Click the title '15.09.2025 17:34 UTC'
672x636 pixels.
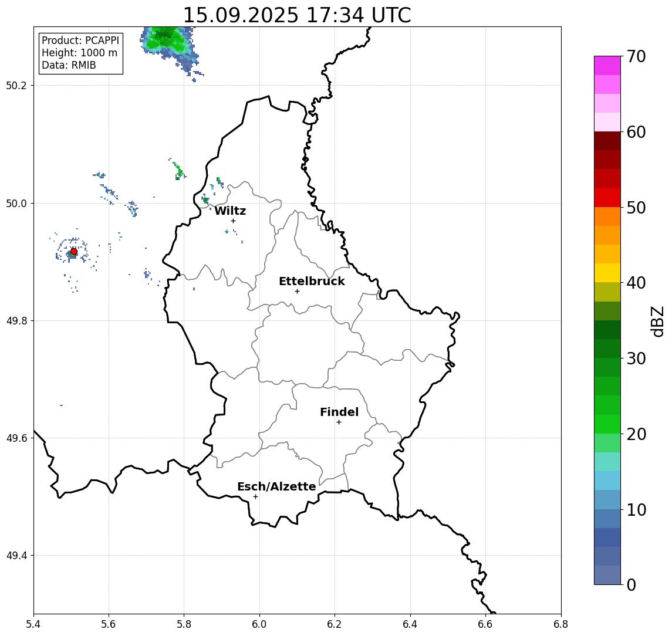tap(297, 15)
